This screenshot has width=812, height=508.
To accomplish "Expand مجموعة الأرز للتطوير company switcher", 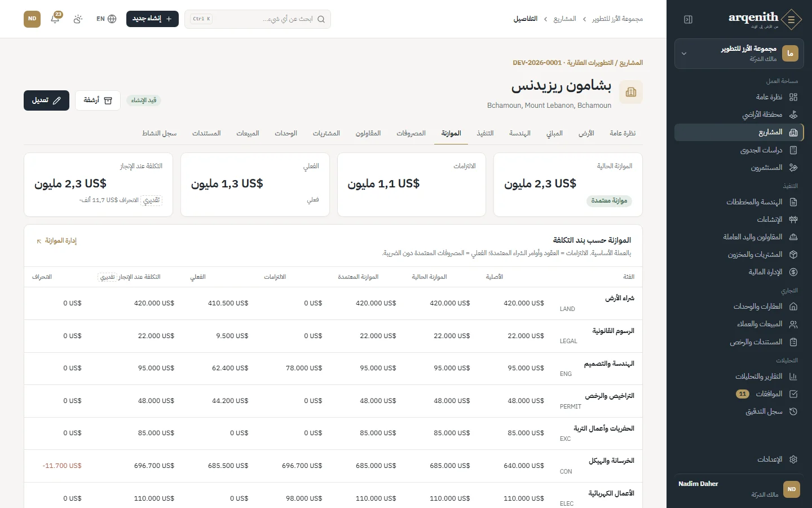I will tap(739, 54).
